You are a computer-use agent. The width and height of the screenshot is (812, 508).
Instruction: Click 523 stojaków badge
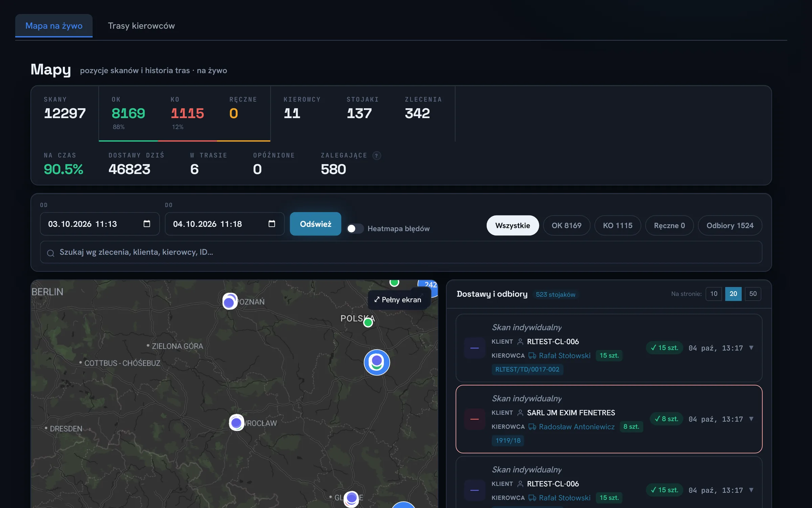(x=555, y=295)
